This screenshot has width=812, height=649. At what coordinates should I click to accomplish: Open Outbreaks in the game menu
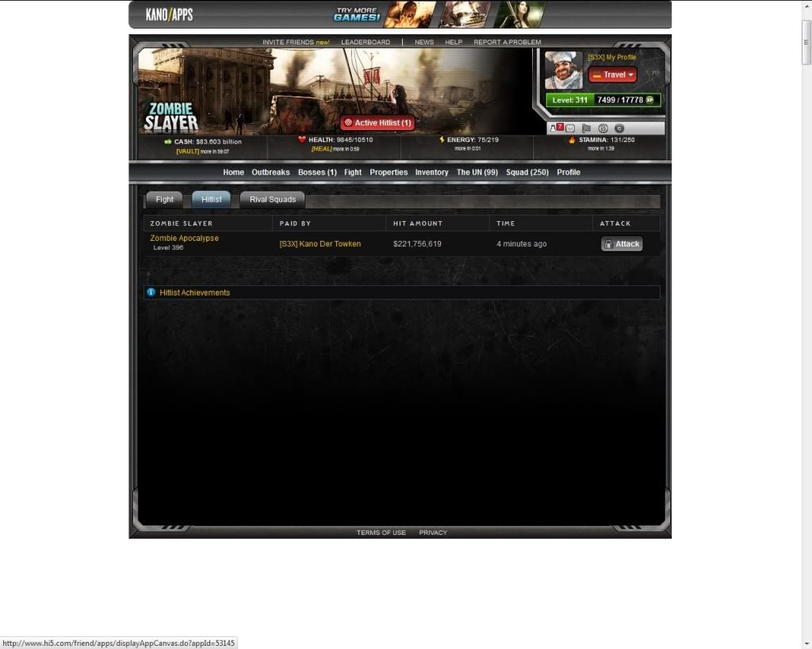270,172
